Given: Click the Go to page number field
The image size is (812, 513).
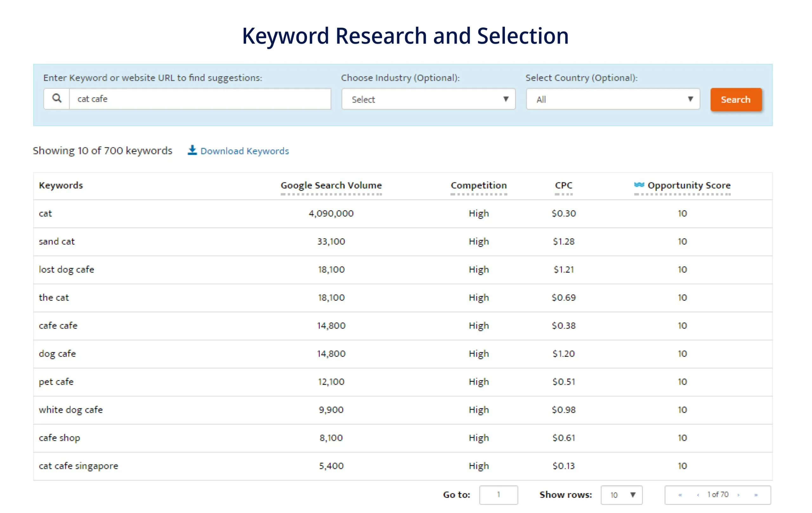Looking at the screenshot, I should click(498, 495).
